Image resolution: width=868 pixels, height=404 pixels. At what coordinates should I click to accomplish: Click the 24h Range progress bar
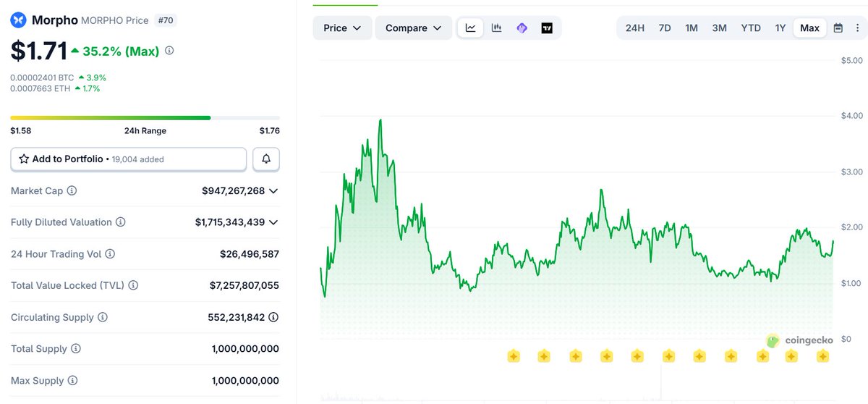[x=145, y=117]
